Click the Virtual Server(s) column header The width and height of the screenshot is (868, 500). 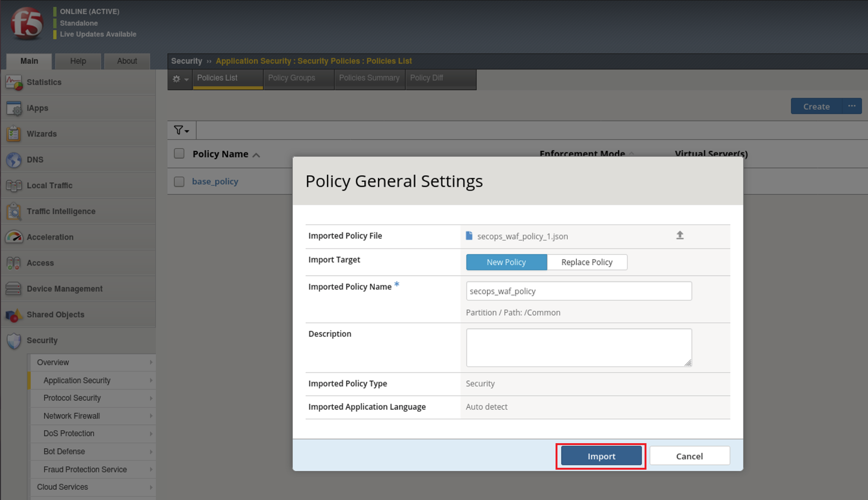click(711, 154)
